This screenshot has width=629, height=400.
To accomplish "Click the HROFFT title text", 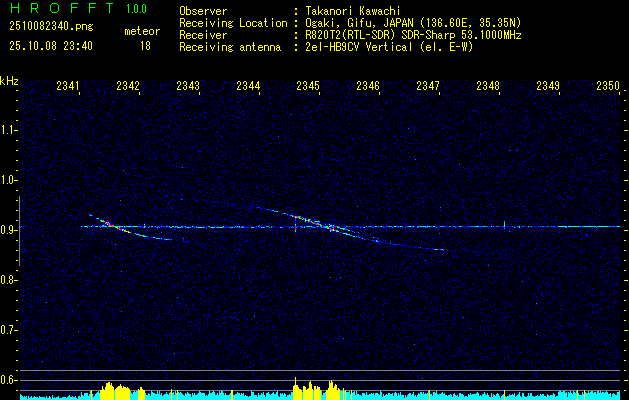I will coord(62,8).
